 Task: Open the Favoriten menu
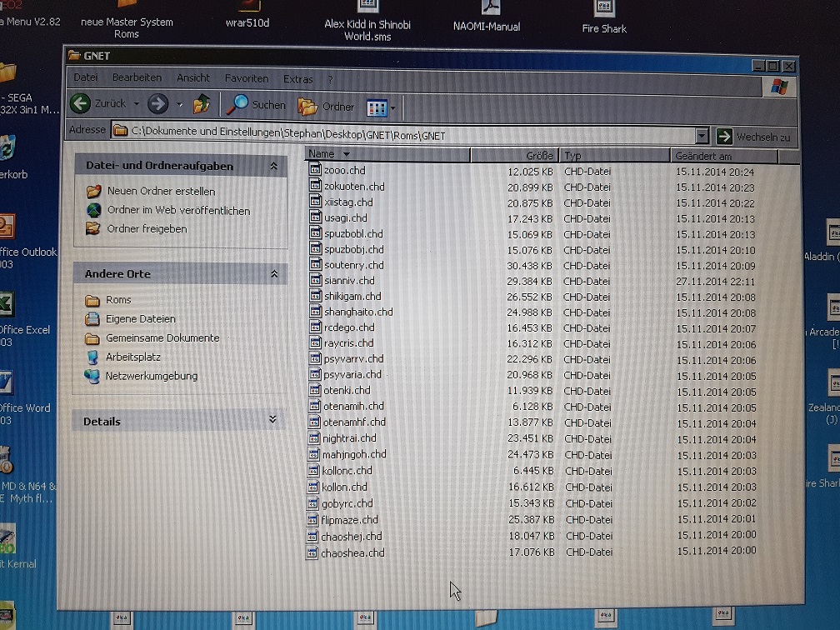click(247, 78)
